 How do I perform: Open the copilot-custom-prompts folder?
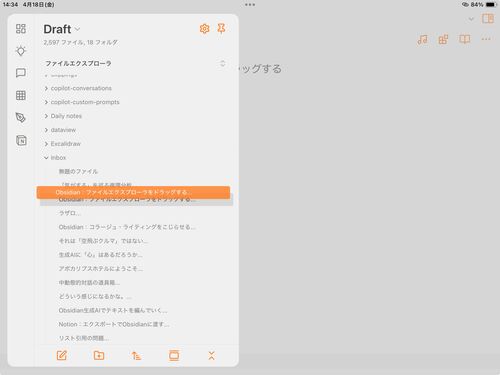[85, 102]
